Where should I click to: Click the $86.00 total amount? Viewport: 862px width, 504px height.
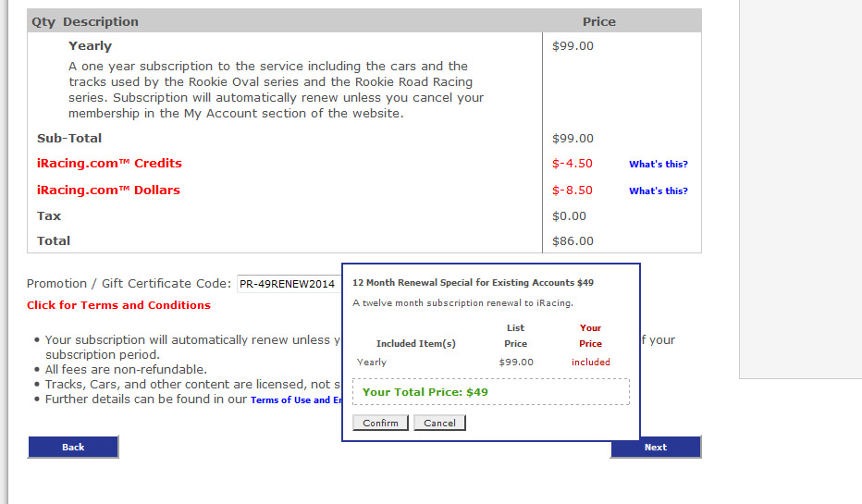[573, 241]
